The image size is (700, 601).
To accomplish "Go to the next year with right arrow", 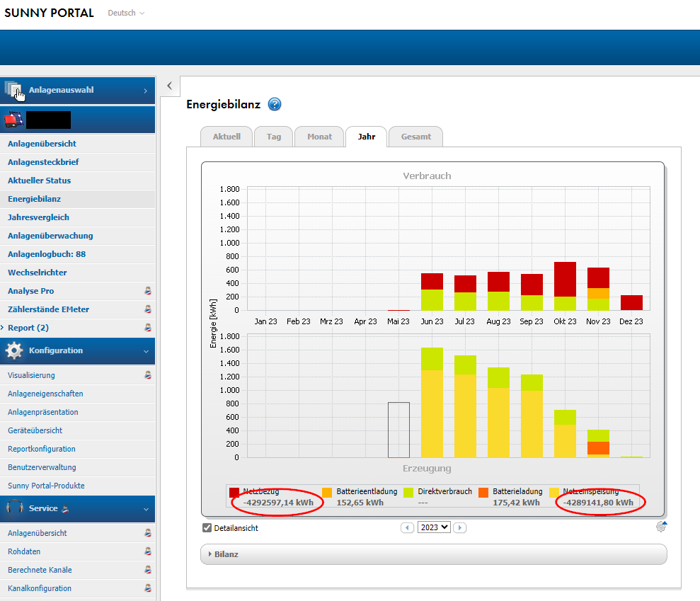I will [x=460, y=528].
